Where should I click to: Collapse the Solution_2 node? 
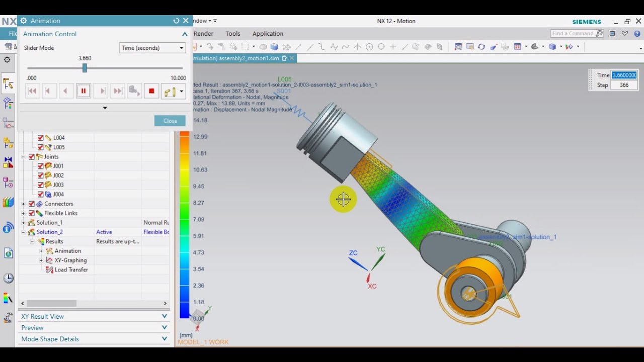23,232
